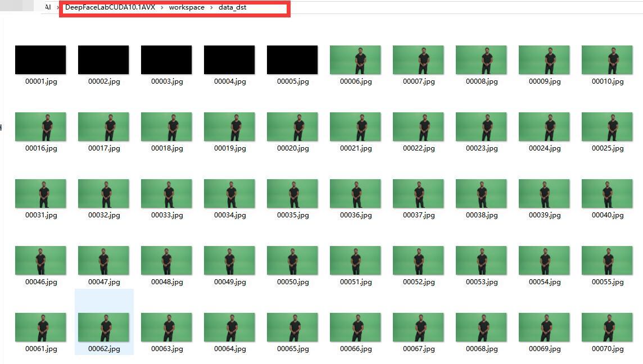Select the black thumbnail of 00002.jpg
Viewport: 643px width, 364px height.
pyautogui.click(x=103, y=60)
